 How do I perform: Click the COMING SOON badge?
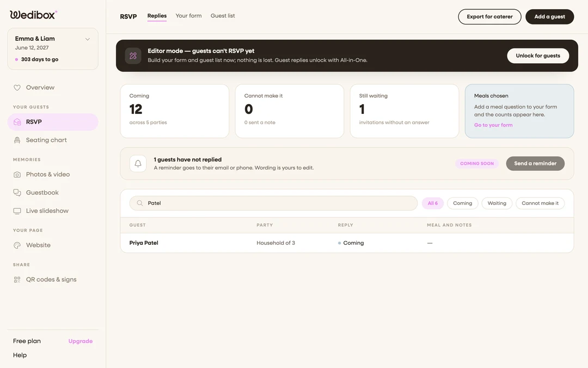(x=476, y=164)
